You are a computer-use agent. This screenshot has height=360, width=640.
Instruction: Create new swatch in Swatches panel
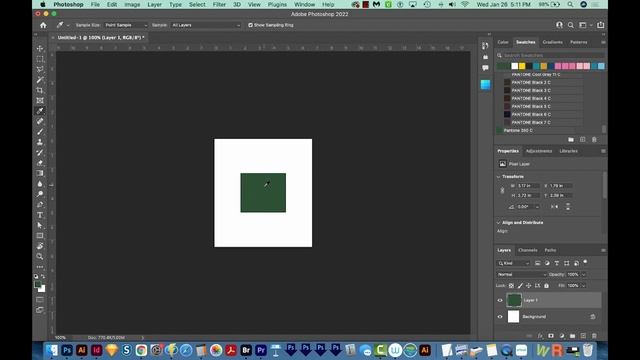tap(582, 140)
